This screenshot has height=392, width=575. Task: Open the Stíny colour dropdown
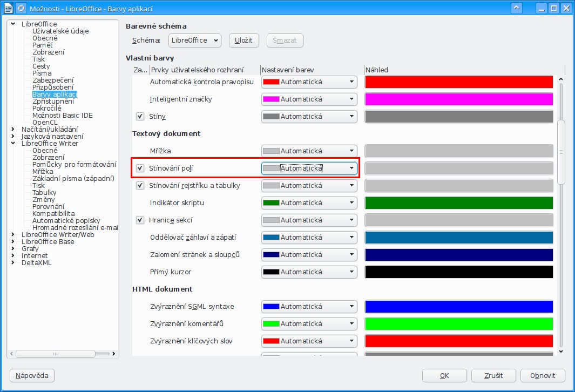309,116
